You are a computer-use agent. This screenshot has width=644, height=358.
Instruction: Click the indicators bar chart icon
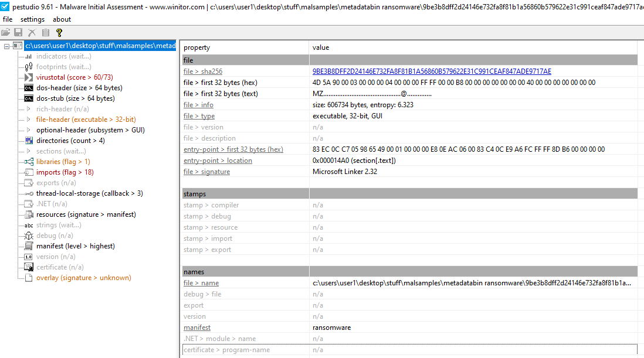(x=29, y=56)
